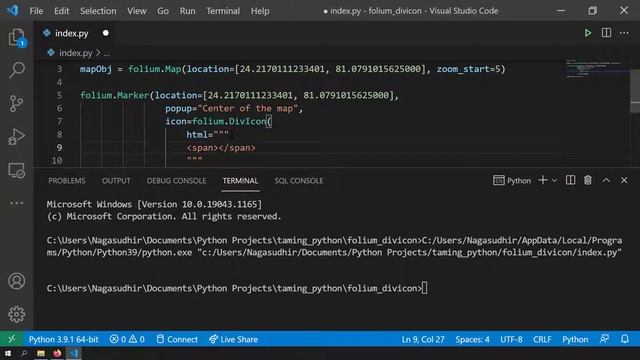Screen dimensions: 640x360
Task: Split the editor to the right
Action: click(x=607, y=33)
